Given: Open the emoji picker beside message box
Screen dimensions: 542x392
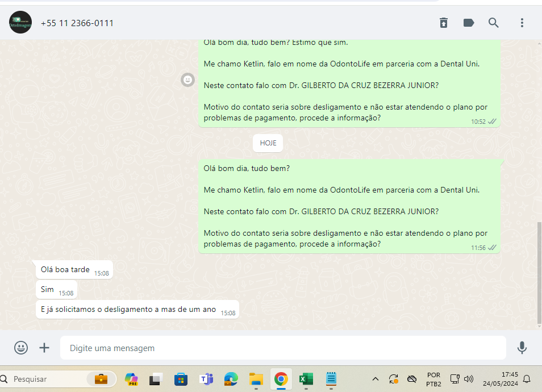Looking at the screenshot, I should (x=21, y=348).
